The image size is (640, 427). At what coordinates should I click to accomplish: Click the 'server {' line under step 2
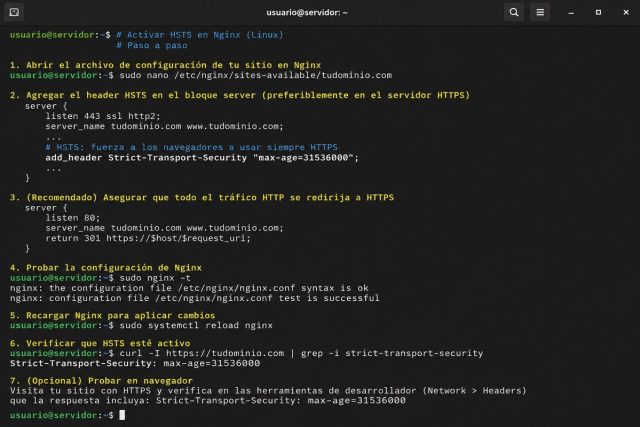46,106
